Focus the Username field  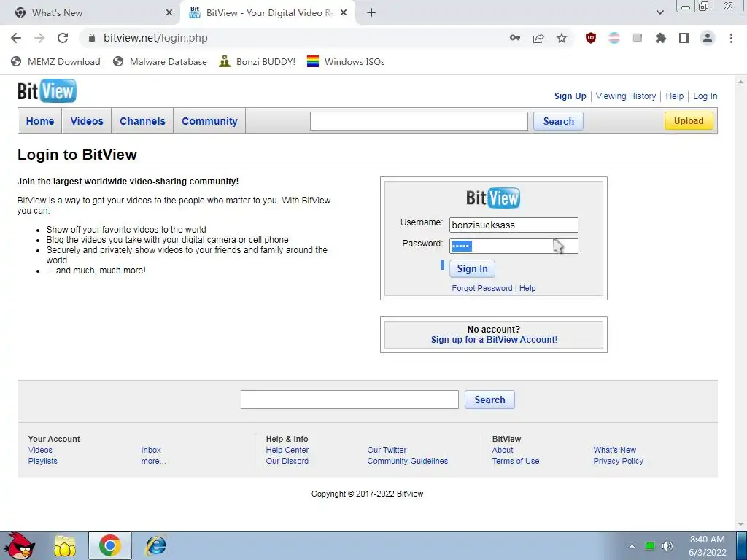[514, 225]
